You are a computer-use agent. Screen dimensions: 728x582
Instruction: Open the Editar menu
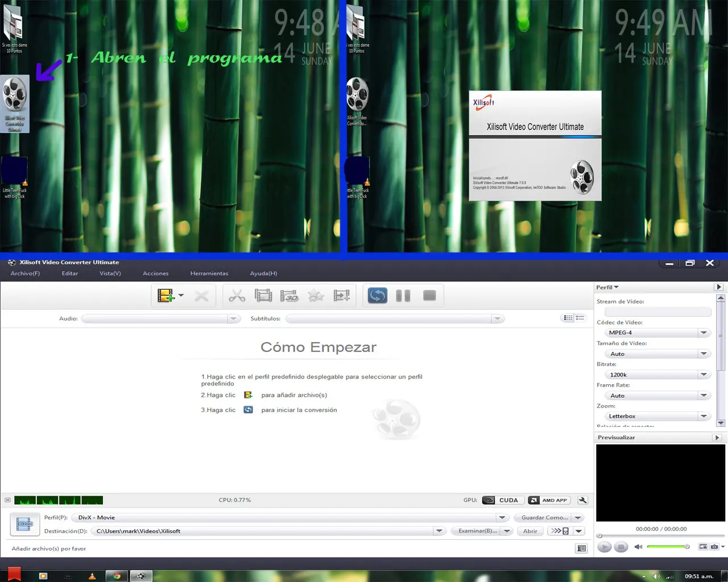[70, 273]
